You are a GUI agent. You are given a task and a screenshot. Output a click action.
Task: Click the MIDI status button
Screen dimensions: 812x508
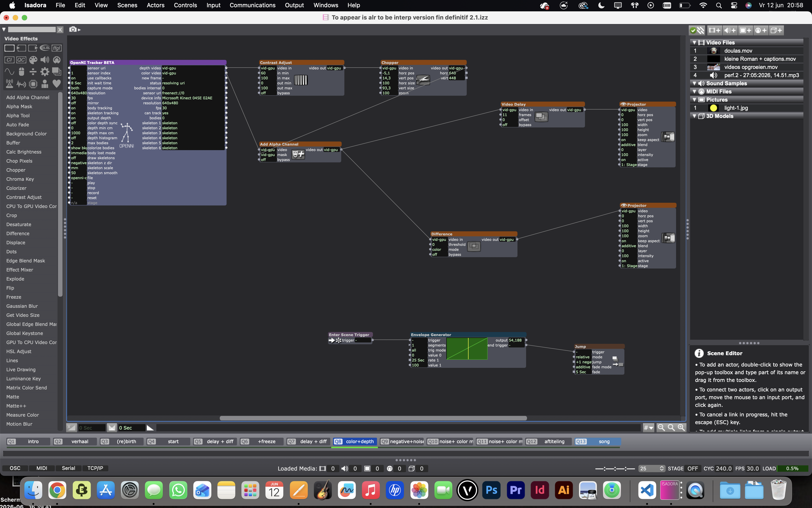coord(42,468)
